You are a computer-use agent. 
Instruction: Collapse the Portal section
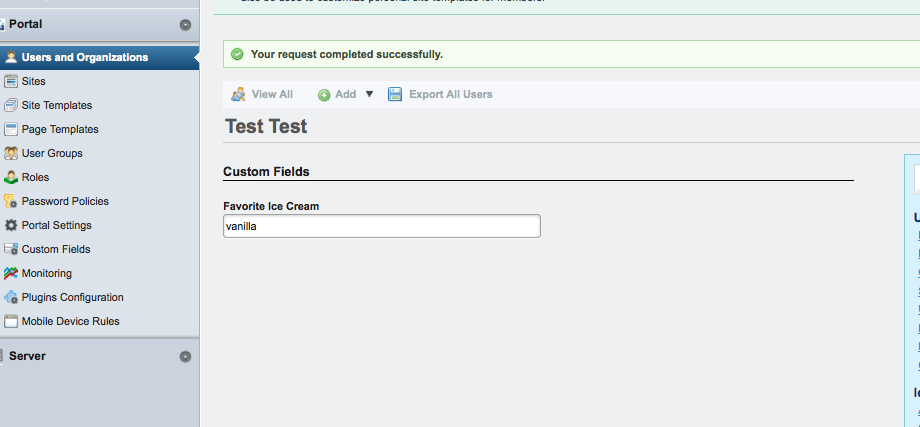185,25
